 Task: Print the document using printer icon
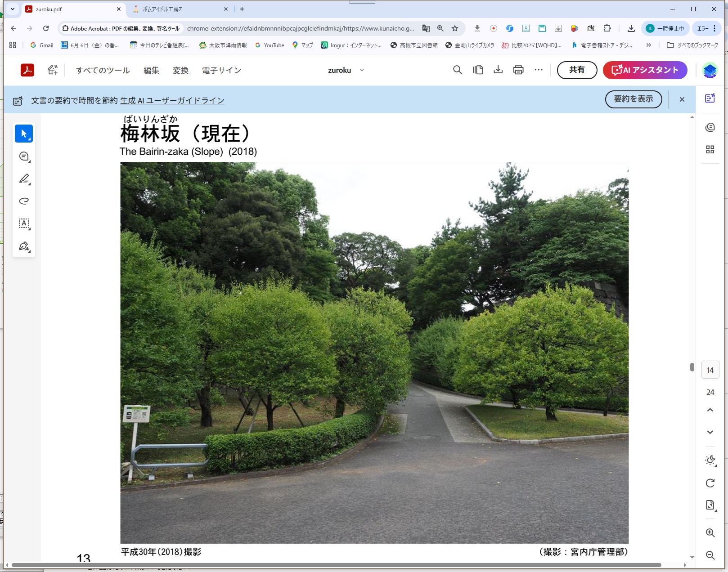(518, 70)
